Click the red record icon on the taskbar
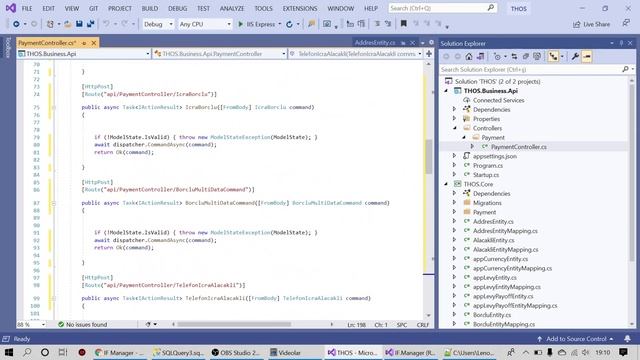 click(x=82, y=352)
